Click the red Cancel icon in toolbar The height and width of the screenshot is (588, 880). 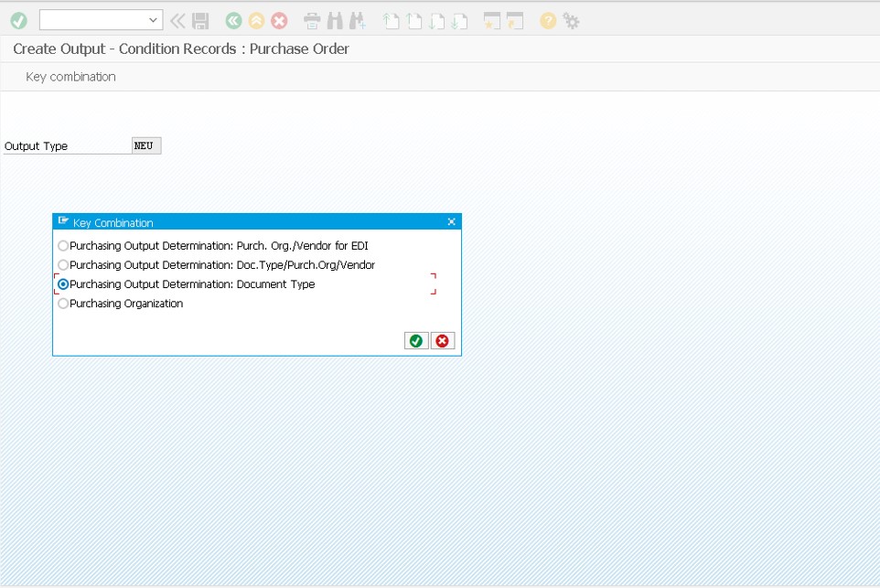point(279,21)
